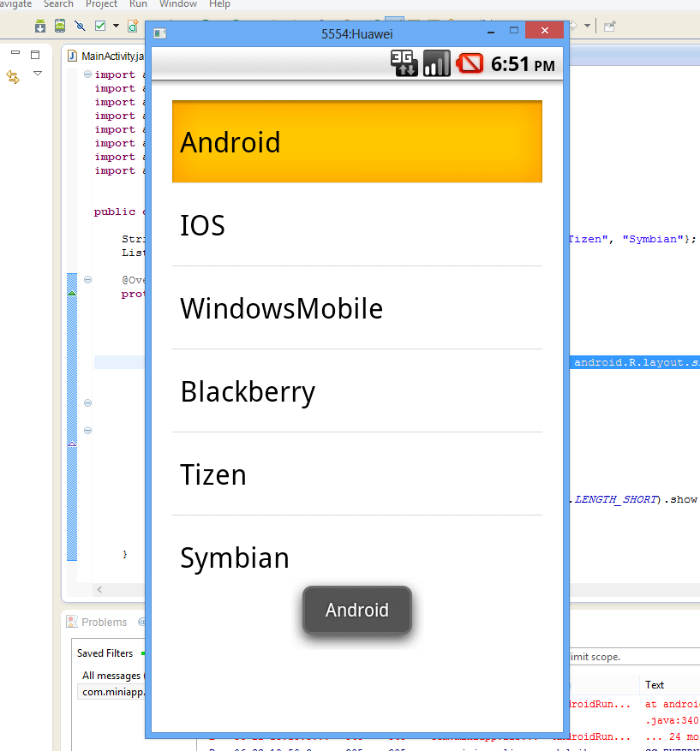Open the Search menu
Viewport: 700px width, 751px height.
(58, 4)
